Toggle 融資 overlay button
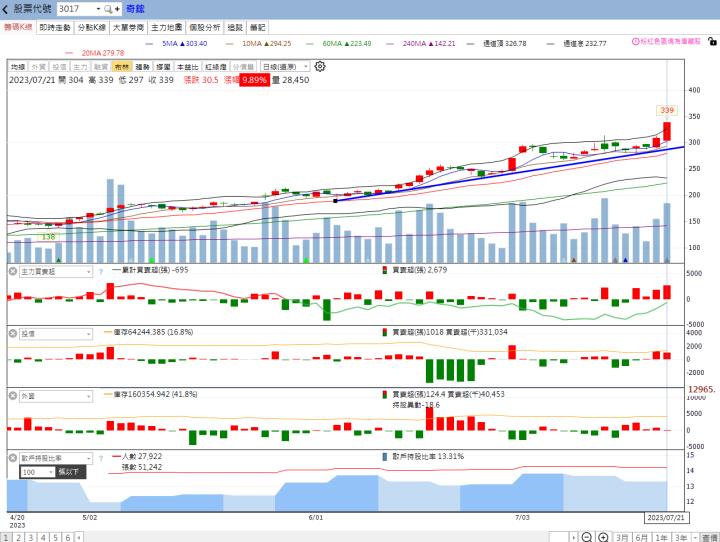 click(101, 67)
